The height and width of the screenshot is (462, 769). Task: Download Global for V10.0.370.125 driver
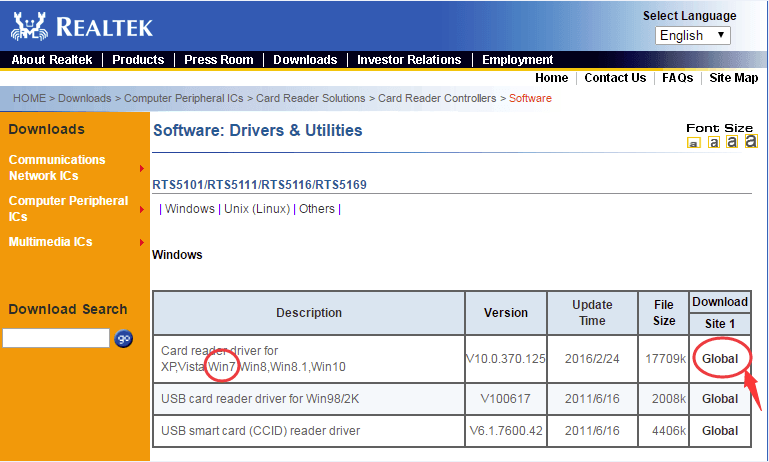coord(719,359)
